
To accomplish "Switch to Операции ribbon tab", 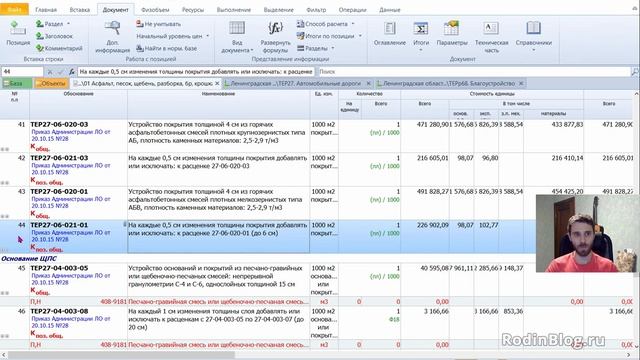I will click(352, 9).
